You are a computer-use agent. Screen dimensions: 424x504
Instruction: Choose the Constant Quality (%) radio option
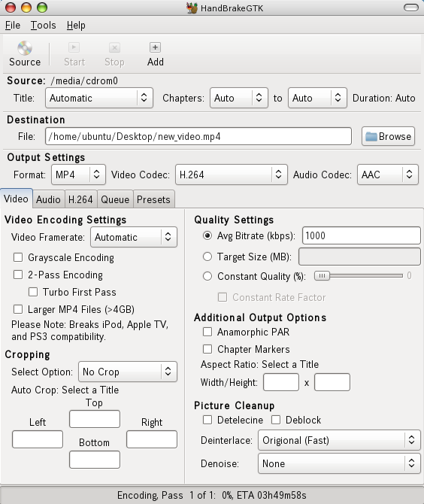point(207,276)
